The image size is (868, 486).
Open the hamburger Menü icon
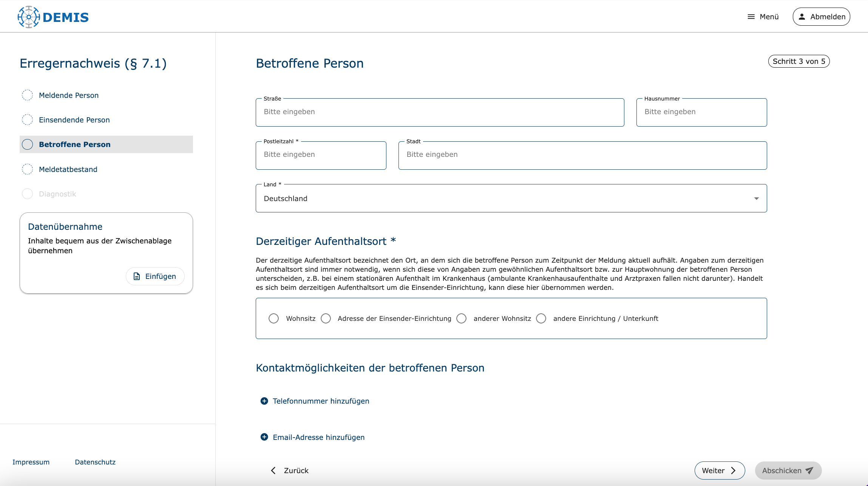click(751, 17)
